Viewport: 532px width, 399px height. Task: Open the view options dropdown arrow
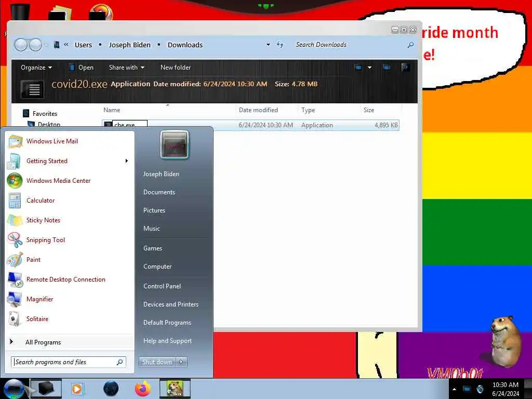point(369,68)
